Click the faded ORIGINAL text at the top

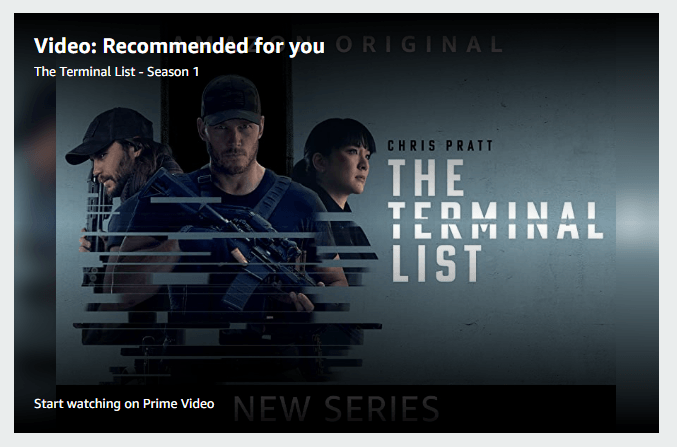tap(419, 44)
